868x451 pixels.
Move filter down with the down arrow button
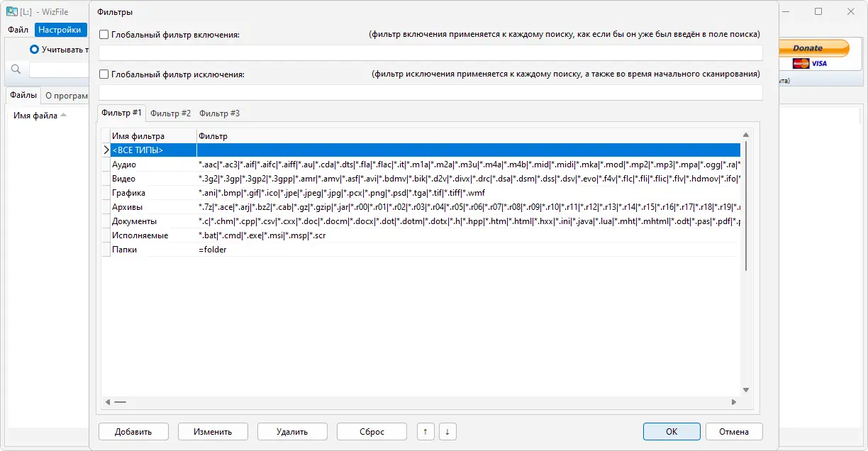(447, 431)
